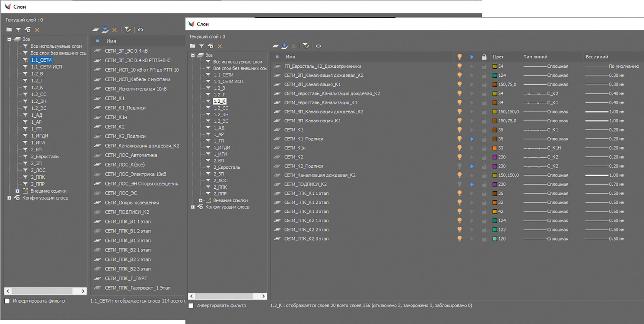This screenshot has height=324, width=644.
Task: Click the new layer icon in back window toolbar
Action: point(95,30)
